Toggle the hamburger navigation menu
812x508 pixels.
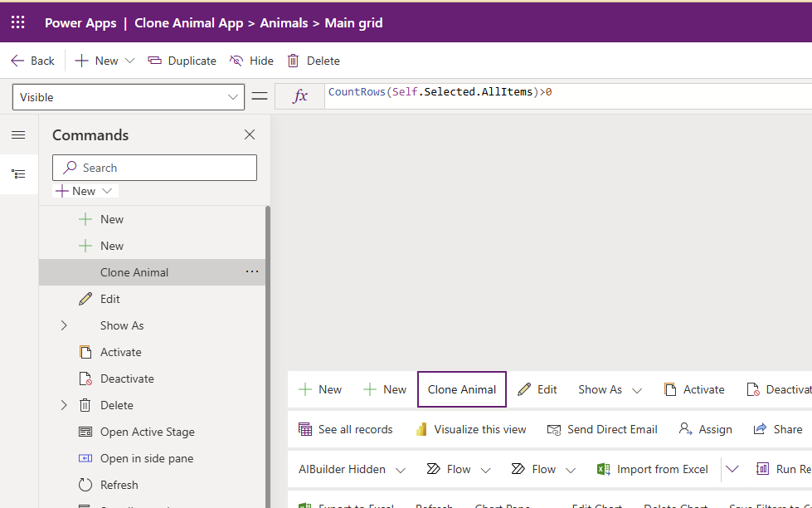18,135
